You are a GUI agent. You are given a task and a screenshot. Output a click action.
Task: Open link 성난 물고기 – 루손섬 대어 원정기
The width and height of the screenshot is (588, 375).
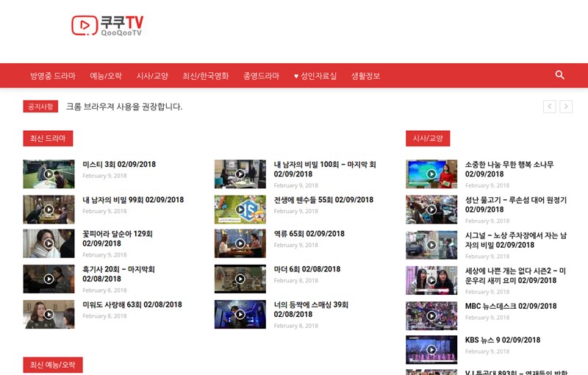coord(516,204)
